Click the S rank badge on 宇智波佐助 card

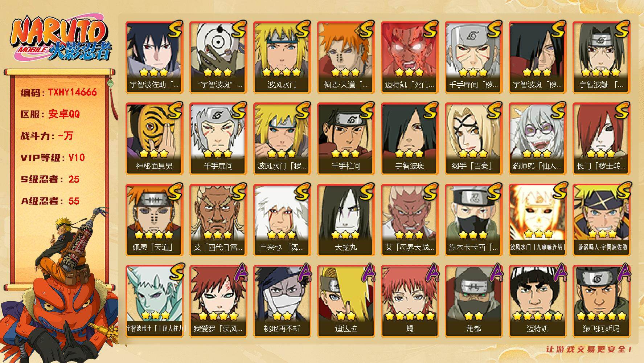tap(175, 28)
